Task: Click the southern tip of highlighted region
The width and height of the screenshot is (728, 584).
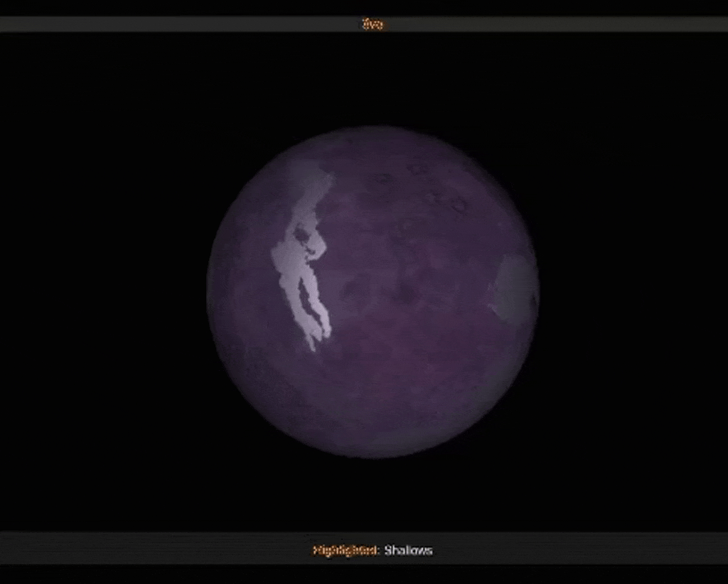Action: pos(312,345)
